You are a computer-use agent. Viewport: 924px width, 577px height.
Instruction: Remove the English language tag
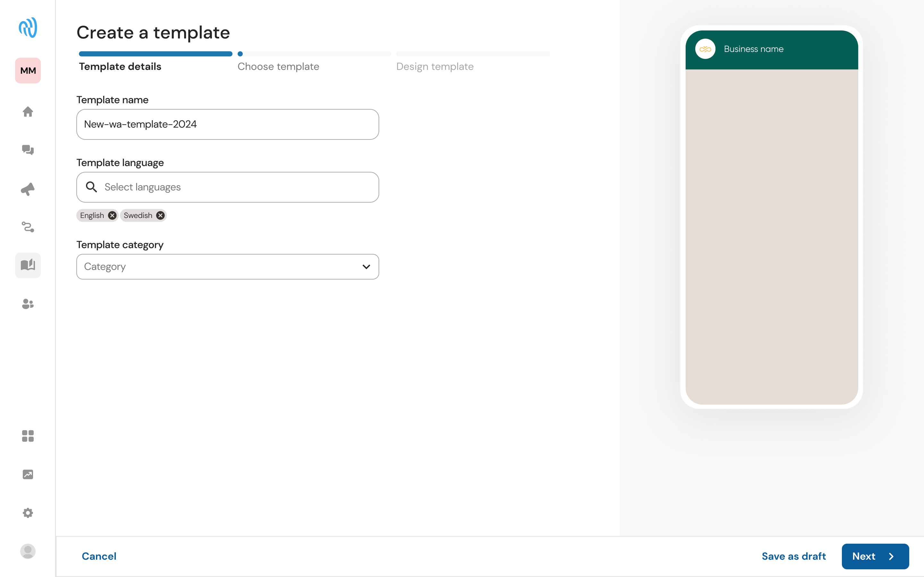coord(112,216)
